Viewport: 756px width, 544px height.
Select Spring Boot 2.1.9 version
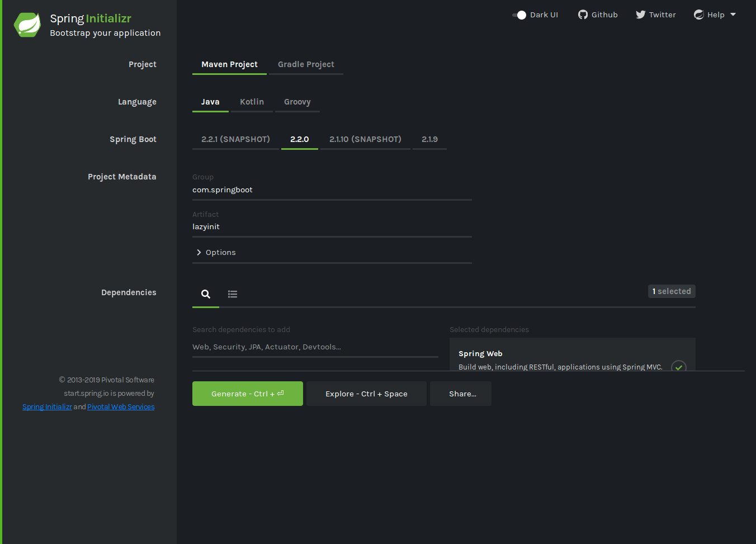click(x=429, y=139)
